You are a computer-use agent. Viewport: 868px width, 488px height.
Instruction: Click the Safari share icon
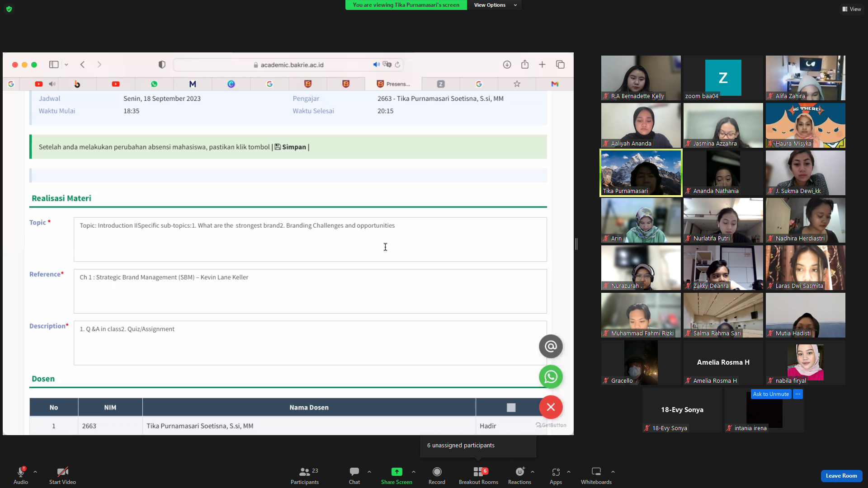coord(525,65)
